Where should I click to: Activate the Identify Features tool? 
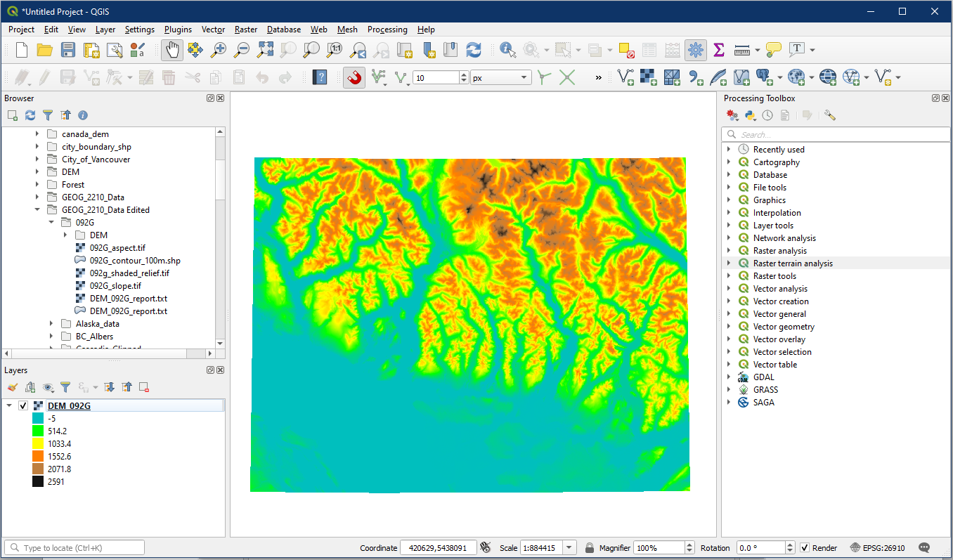507,50
